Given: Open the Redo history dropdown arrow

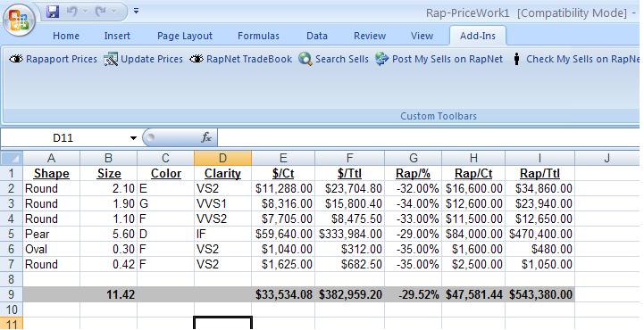Looking at the screenshot, I should 113,12.
